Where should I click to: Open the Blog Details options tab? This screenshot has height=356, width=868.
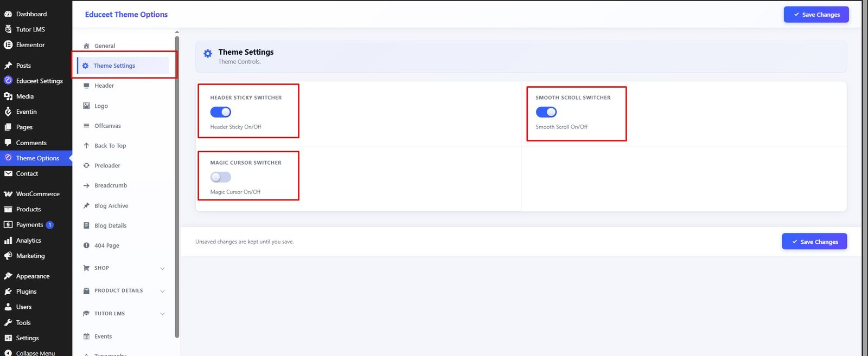(x=123, y=225)
